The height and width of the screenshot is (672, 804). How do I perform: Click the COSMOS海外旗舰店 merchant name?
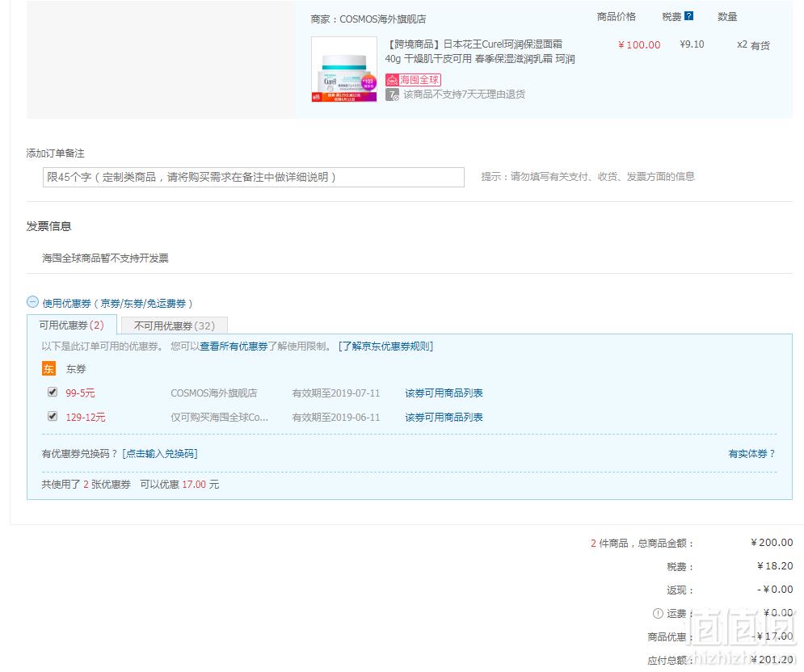point(382,19)
